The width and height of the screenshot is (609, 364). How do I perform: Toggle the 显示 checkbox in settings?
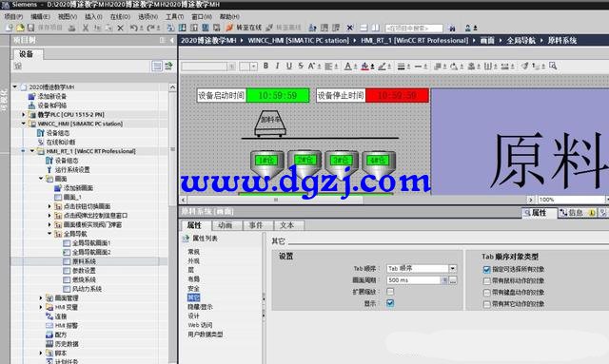click(x=390, y=303)
